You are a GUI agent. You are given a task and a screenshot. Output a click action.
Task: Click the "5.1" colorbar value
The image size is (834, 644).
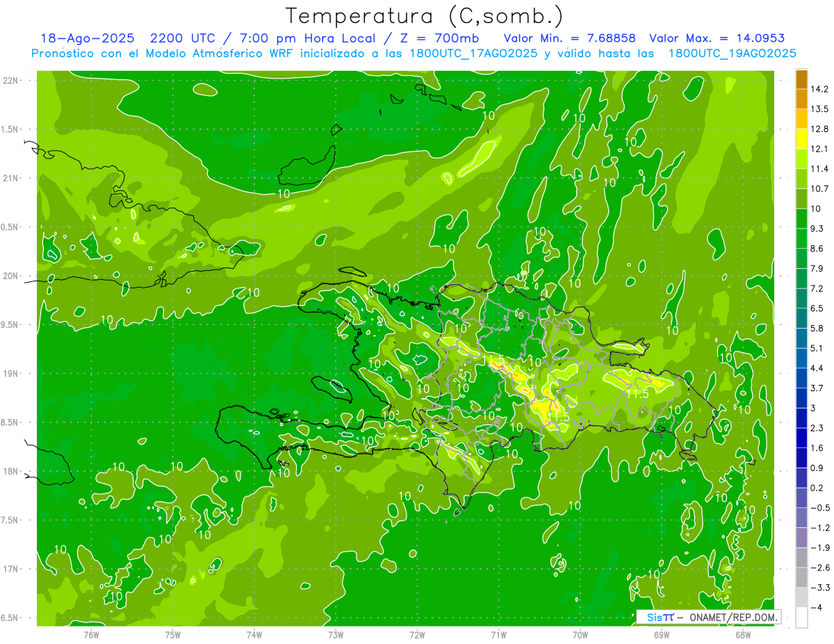tap(817, 348)
